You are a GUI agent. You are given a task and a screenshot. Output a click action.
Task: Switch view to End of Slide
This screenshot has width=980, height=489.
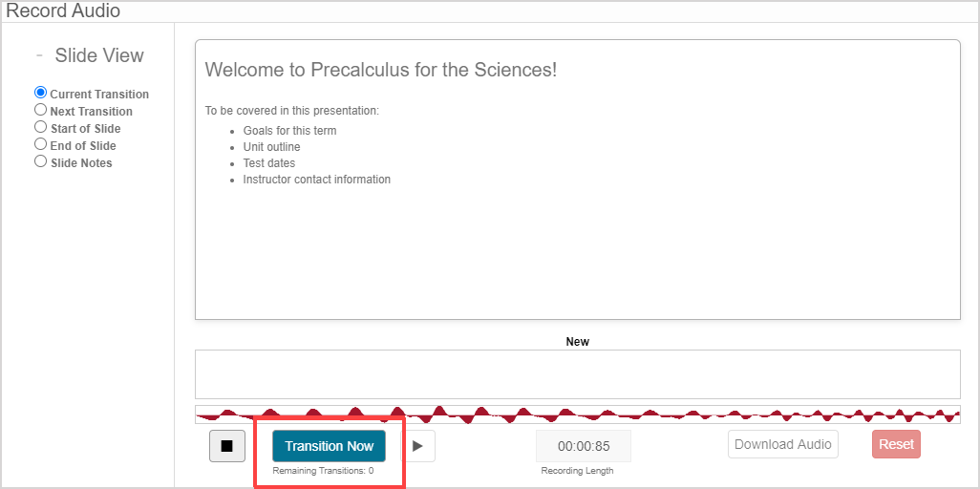tap(41, 145)
